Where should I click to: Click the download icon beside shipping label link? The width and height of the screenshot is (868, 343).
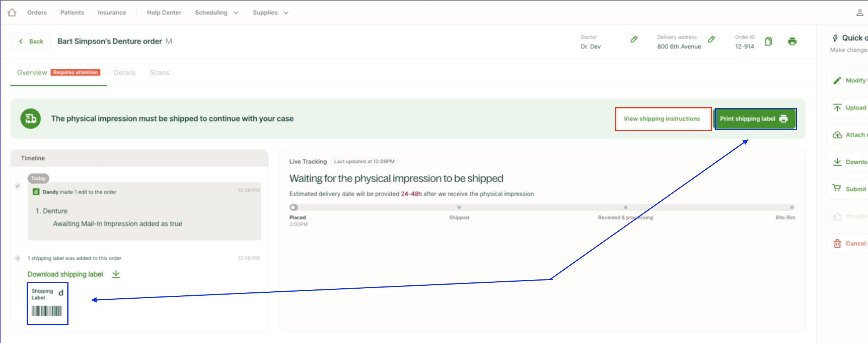116,274
